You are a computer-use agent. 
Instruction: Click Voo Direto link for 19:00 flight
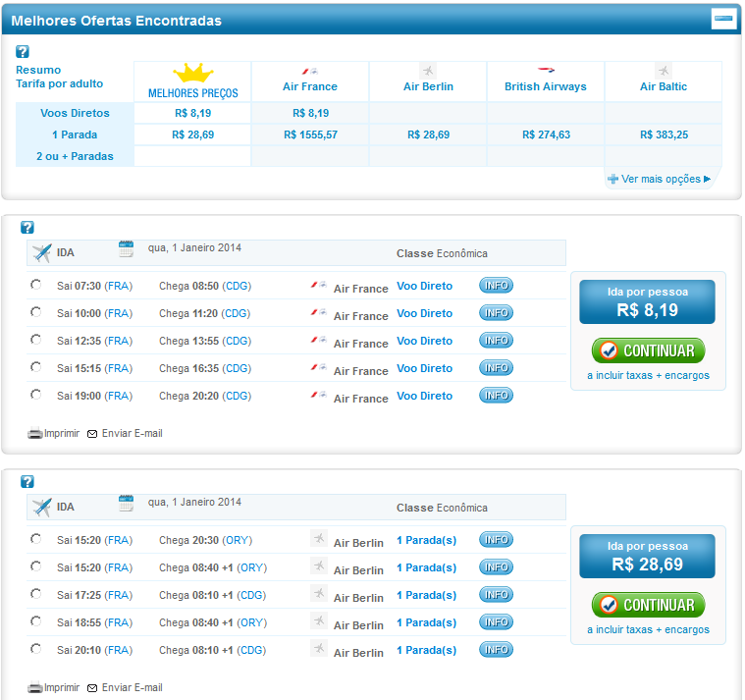click(424, 396)
